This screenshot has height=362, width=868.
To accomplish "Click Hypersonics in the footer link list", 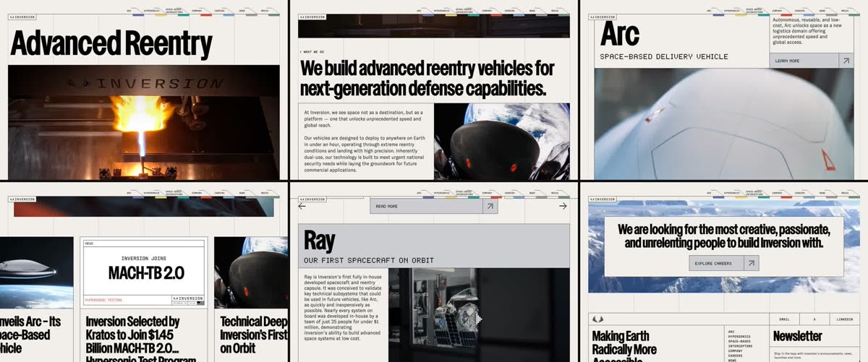I will (739, 337).
